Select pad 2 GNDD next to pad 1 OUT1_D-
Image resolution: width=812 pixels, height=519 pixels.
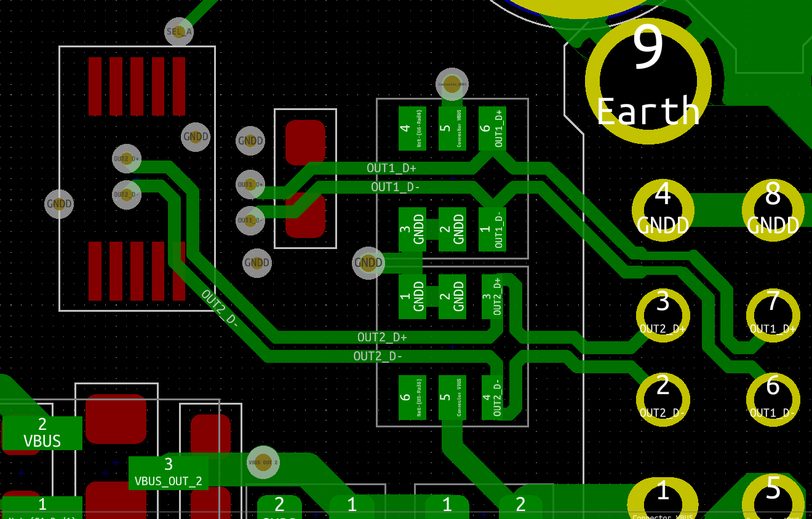(452, 229)
